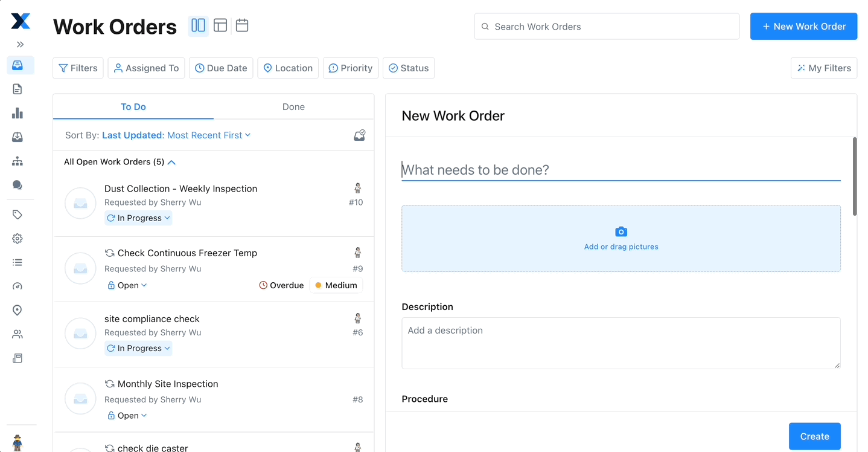Change In Progress status on Dust Collection order
This screenshot has width=868, height=452.
click(138, 218)
